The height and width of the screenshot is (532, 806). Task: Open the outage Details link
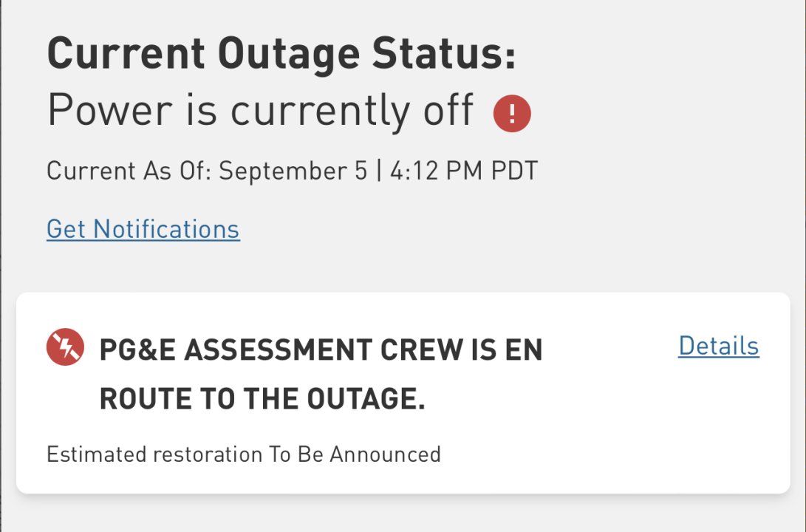click(x=718, y=346)
